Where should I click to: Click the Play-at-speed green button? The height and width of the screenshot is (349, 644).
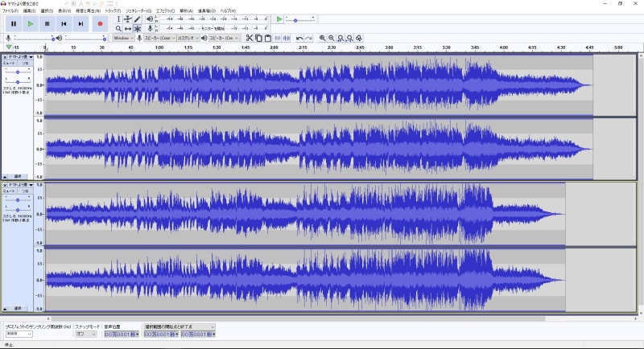[279, 19]
